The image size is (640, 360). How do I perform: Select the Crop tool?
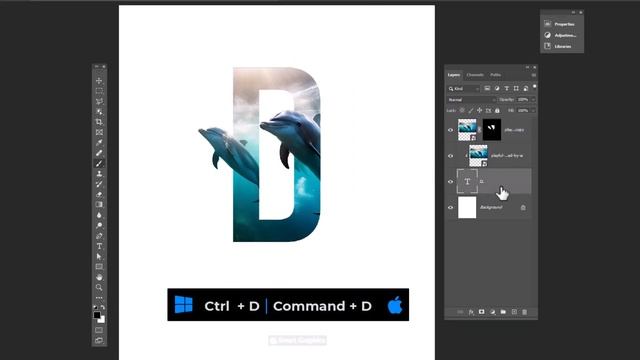(99, 122)
